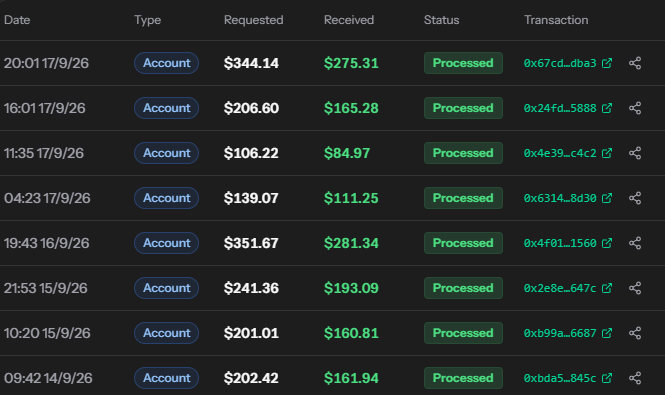Click Account badge in 10:20 15/9/26 row
The image size is (665, 395).
coord(166,333)
